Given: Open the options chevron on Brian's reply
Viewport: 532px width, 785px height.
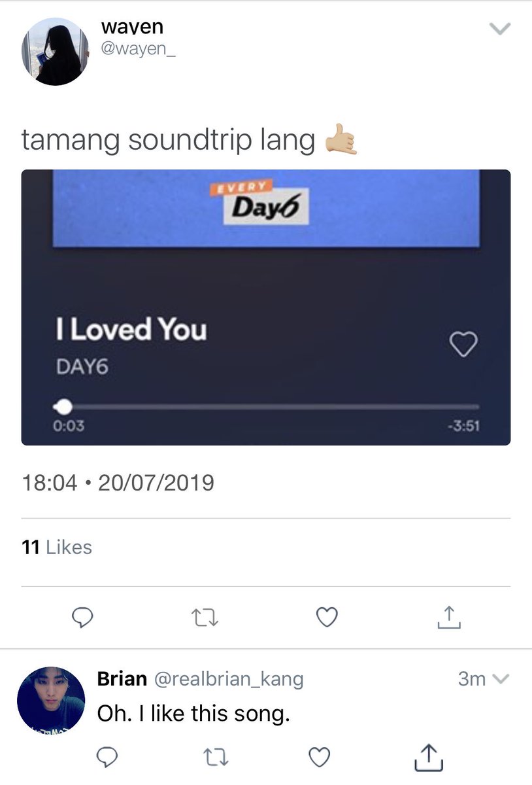Looking at the screenshot, I should [x=499, y=679].
